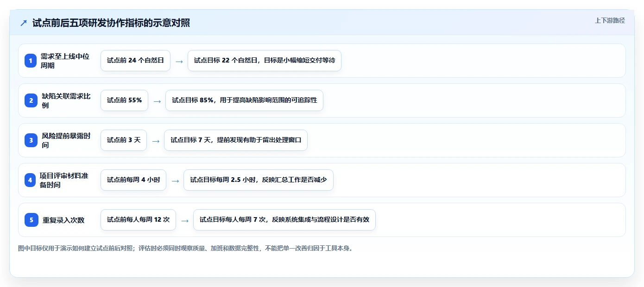Click the 试点前 55% box
644x287 pixels.
(124, 100)
